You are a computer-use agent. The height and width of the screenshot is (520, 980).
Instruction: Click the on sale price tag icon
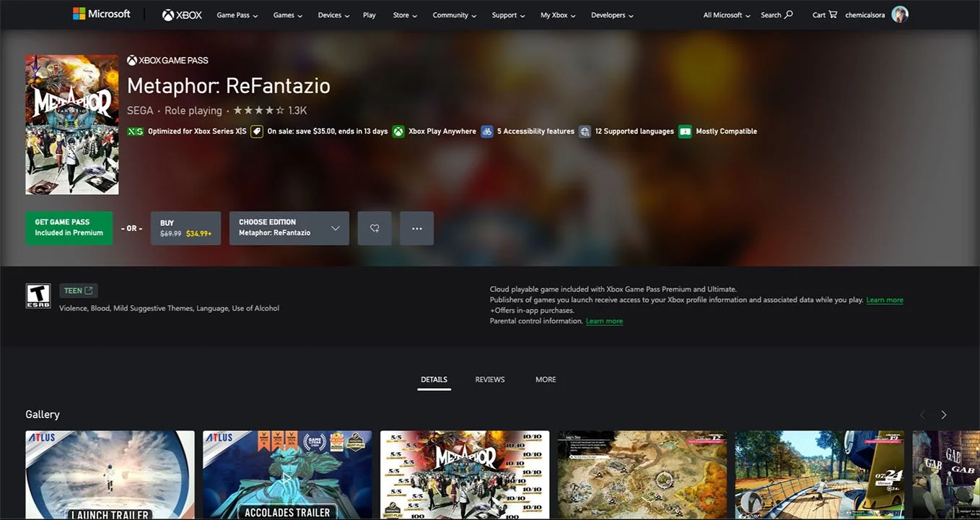(256, 131)
